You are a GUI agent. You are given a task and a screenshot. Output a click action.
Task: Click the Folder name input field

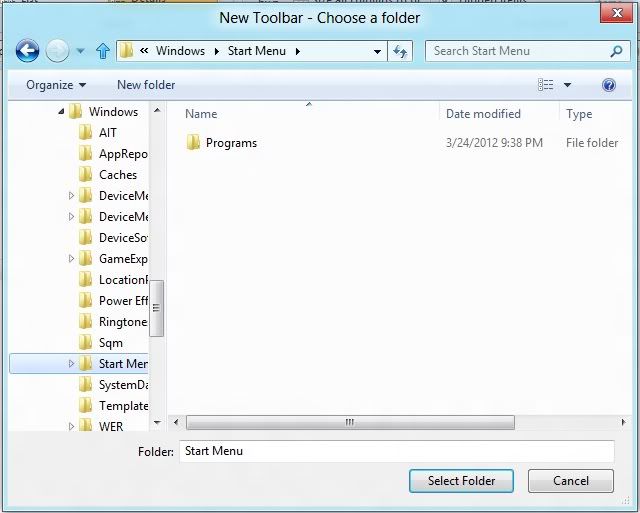point(397,451)
